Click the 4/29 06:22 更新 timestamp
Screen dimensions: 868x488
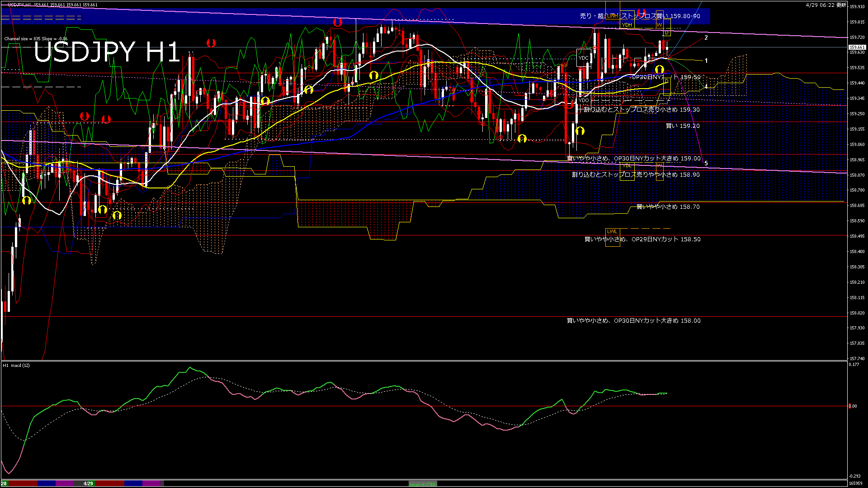(826, 5)
